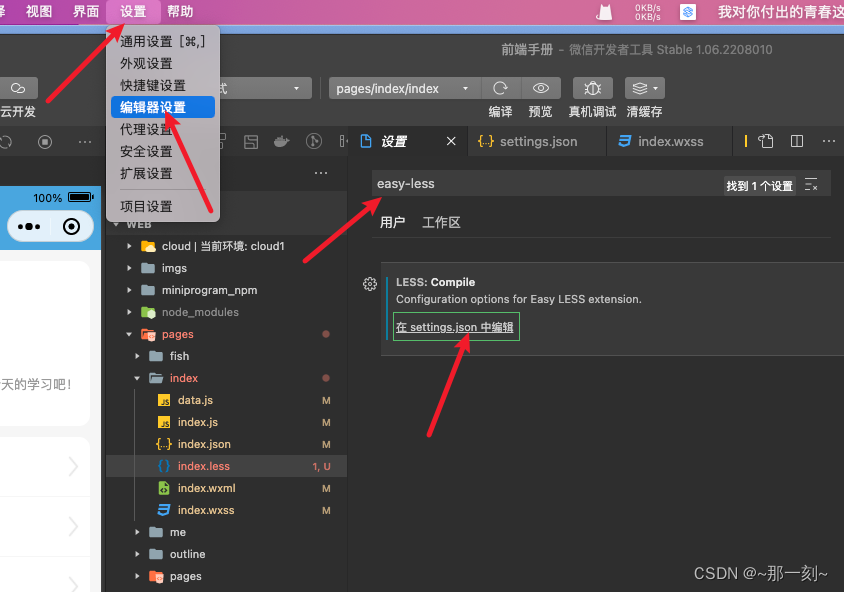
Task: Click the simulator refresh icon
Action: coord(5,142)
